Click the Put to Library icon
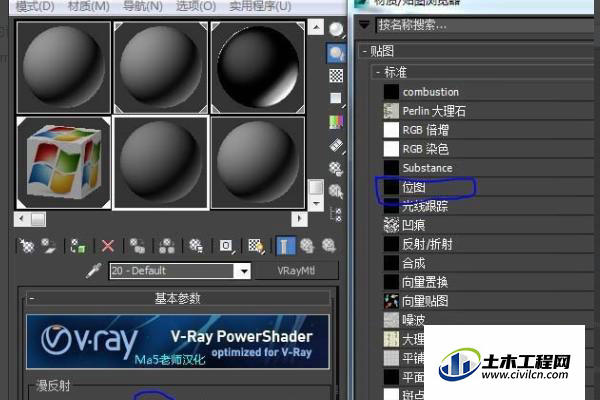 tap(196, 246)
